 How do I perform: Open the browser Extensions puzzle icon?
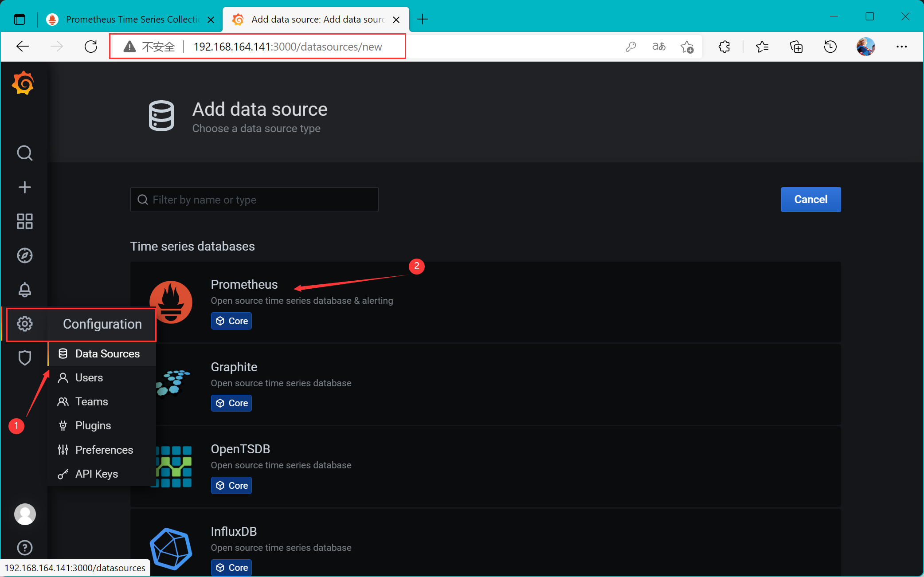click(724, 47)
